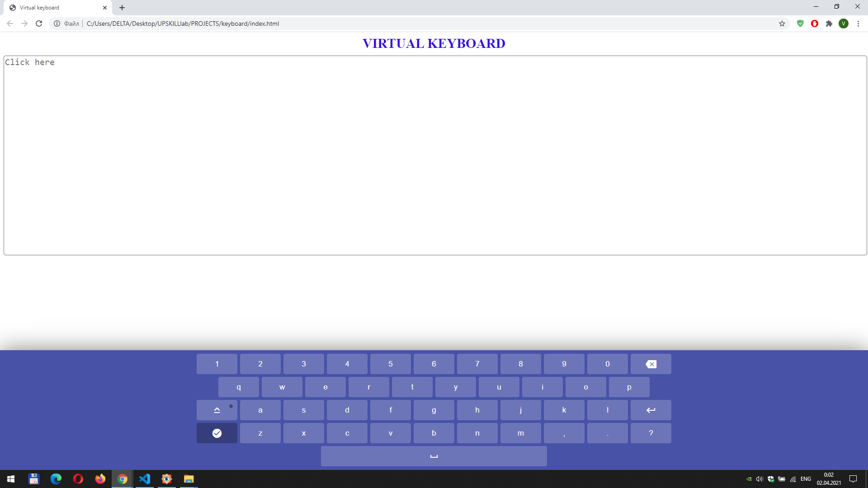Viewport: 868px width, 488px height.
Task: Tap the y key
Action: tap(456, 387)
